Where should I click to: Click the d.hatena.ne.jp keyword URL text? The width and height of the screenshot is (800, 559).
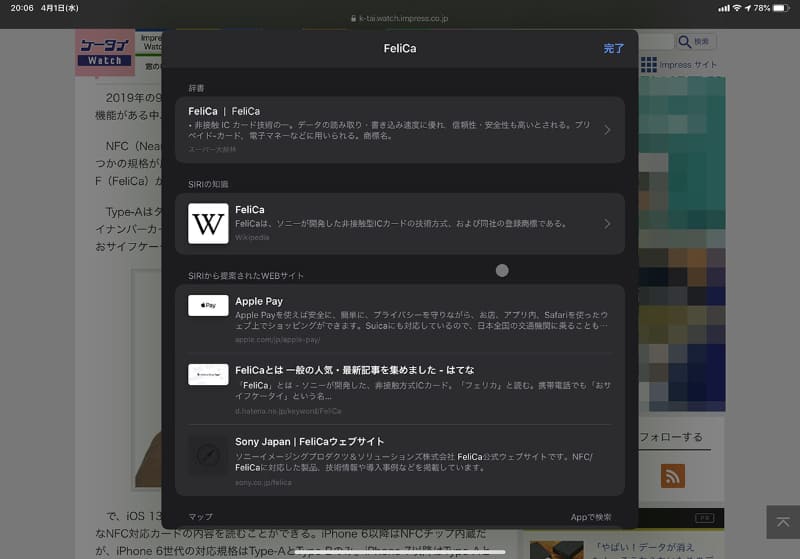(x=288, y=411)
